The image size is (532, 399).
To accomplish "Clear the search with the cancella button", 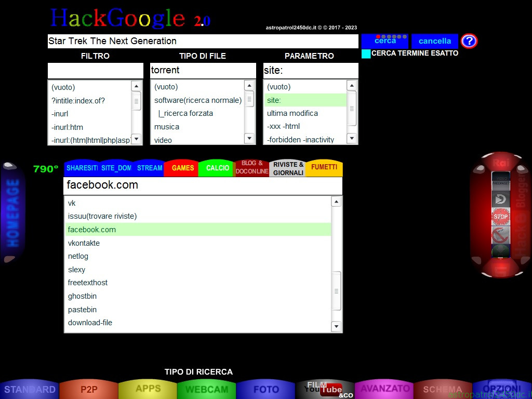I will [x=435, y=41].
